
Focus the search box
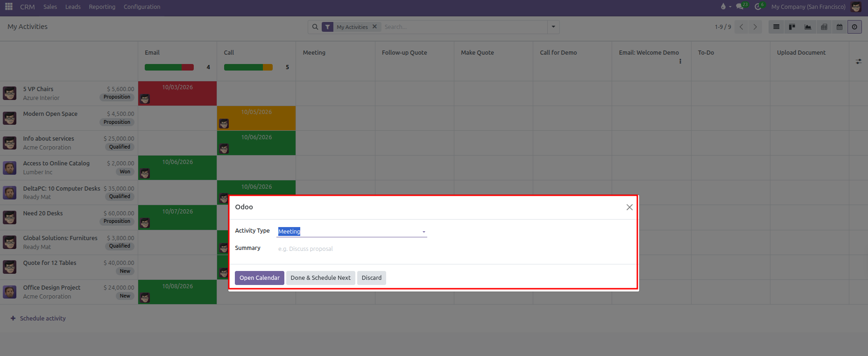(x=464, y=27)
